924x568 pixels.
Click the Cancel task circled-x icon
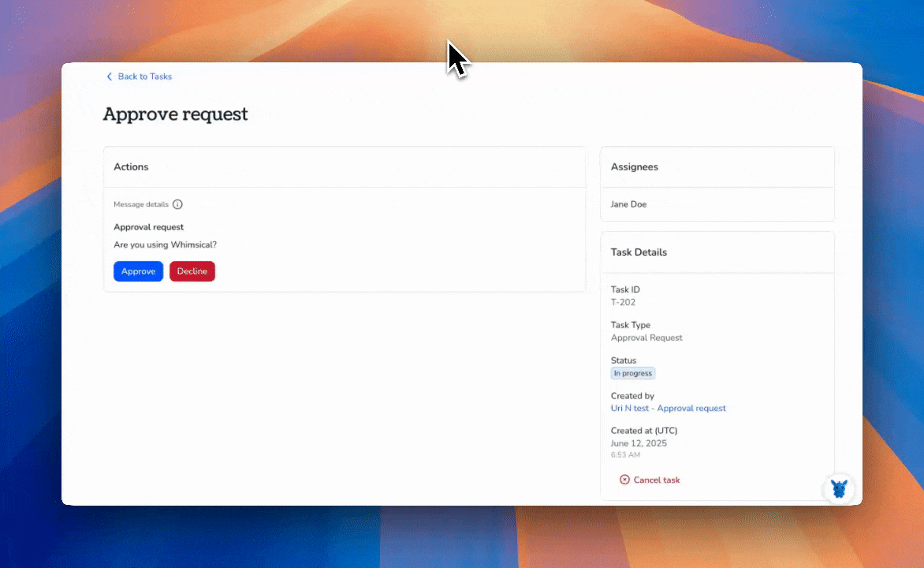pos(624,480)
